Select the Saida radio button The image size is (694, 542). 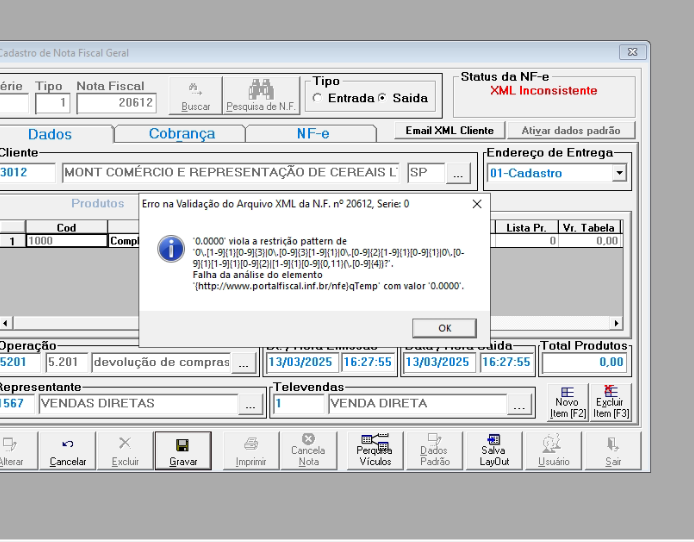pos(382,98)
